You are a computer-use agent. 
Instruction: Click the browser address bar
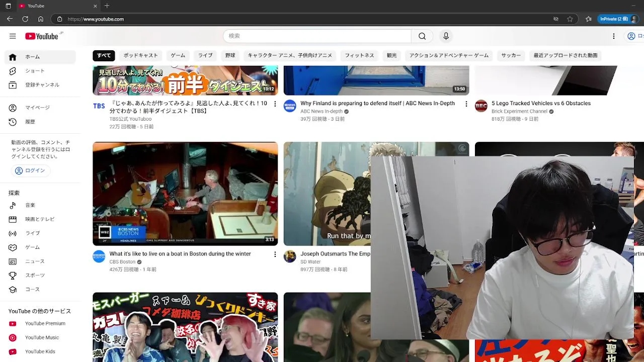[302, 19]
